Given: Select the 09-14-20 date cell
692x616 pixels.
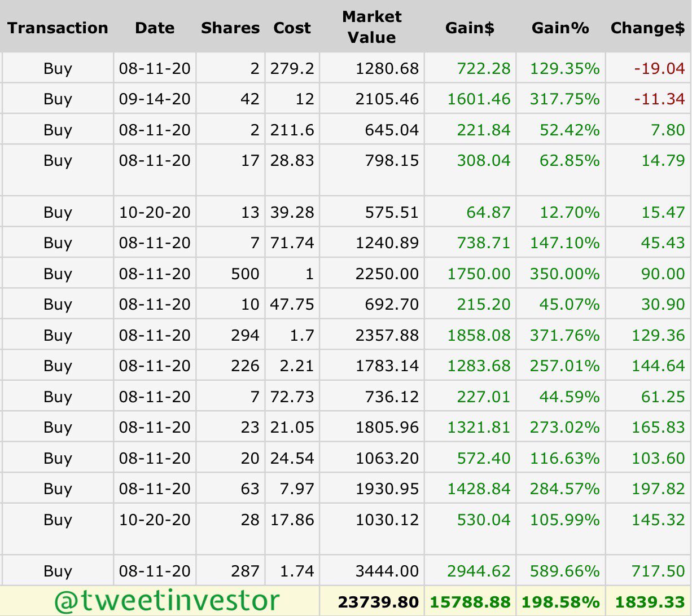Looking at the screenshot, I should click(x=155, y=99).
